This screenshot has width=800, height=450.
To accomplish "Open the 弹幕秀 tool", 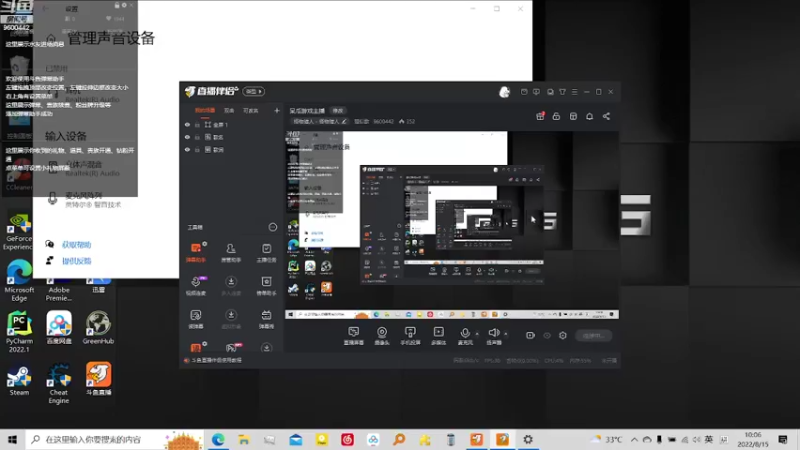I will point(266,319).
